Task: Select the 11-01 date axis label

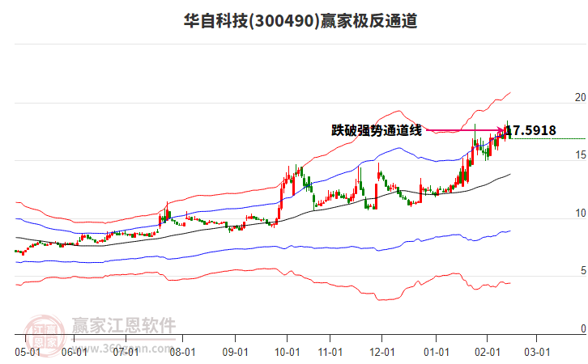Action: (x=330, y=352)
